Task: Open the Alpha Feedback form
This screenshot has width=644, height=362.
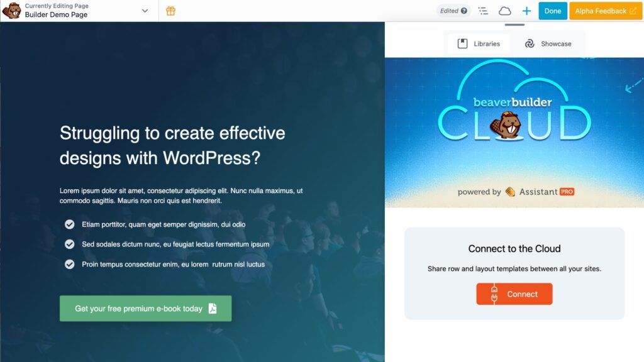Action: 601,11
